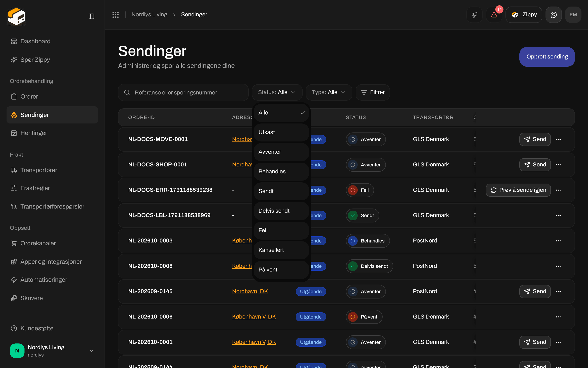
Task: Open Fraktregler page
Action: point(52,188)
